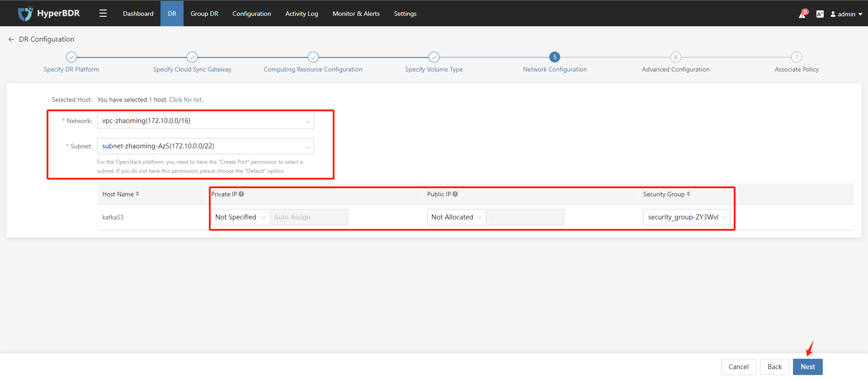This screenshot has height=380, width=868.
Task: Click step 5 Network Configuration circle
Action: point(555,57)
